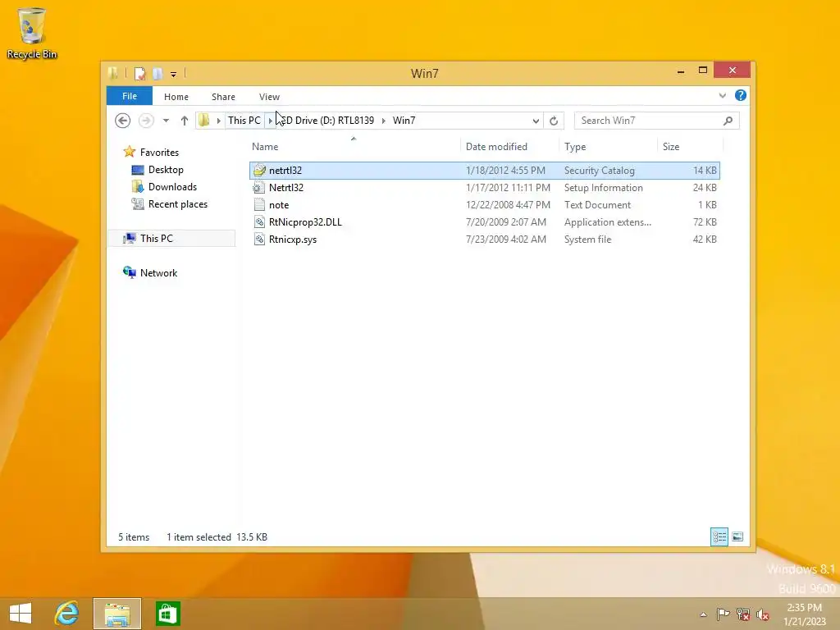Sort by the Date modified column header
This screenshot has width=840, height=630.
point(496,146)
